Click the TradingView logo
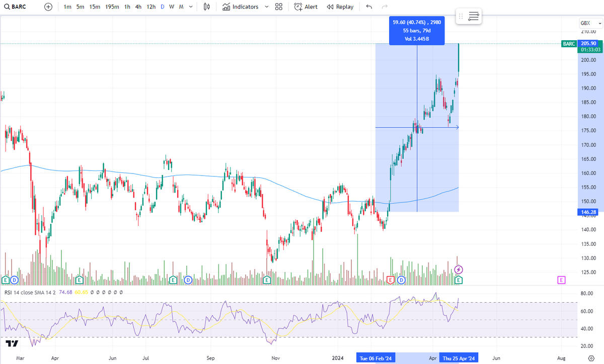Image resolution: width=604 pixels, height=364 pixels. click(x=12, y=343)
